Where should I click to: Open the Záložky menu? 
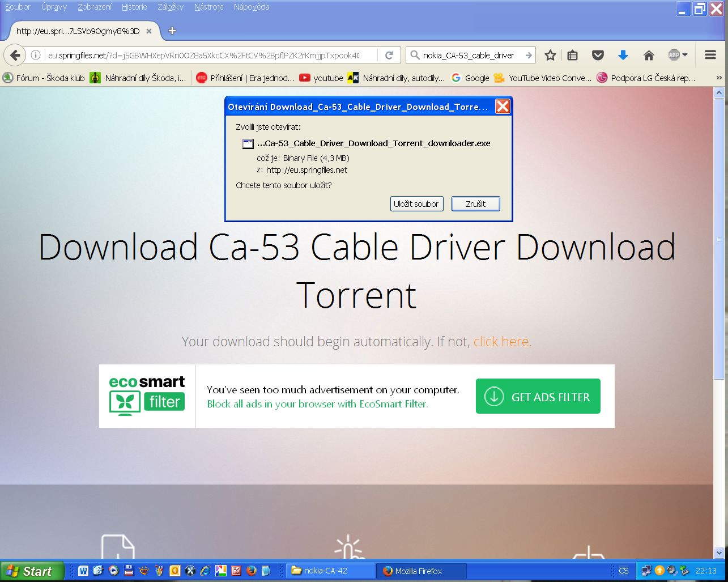(171, 7)
